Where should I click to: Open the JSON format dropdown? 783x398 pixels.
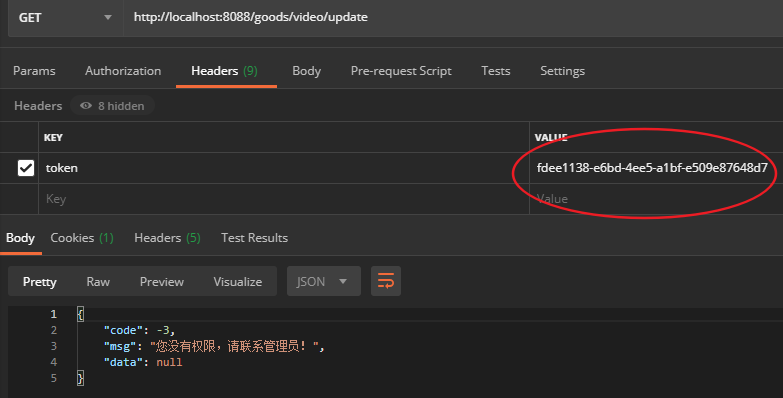click(324, 282)
